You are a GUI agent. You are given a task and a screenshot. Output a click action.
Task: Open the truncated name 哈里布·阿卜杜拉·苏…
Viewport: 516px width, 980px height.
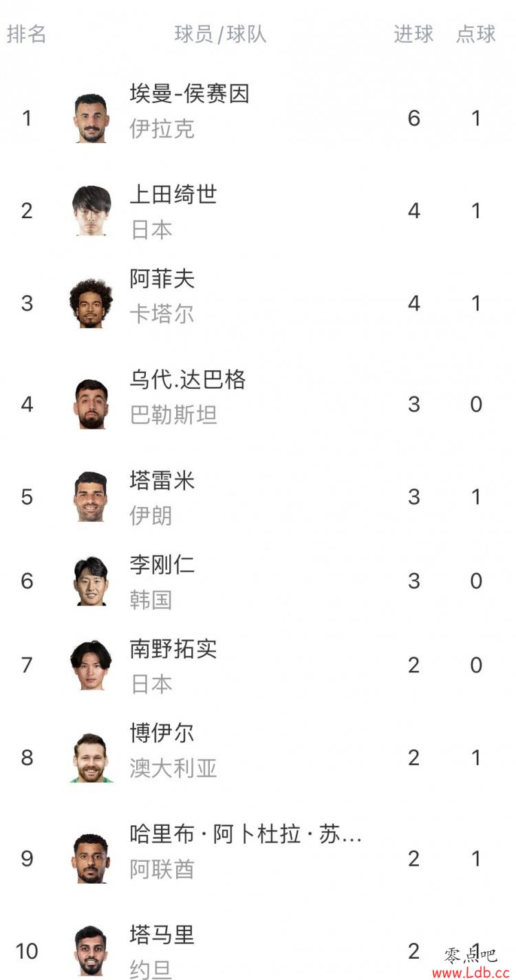coord(246,834)
